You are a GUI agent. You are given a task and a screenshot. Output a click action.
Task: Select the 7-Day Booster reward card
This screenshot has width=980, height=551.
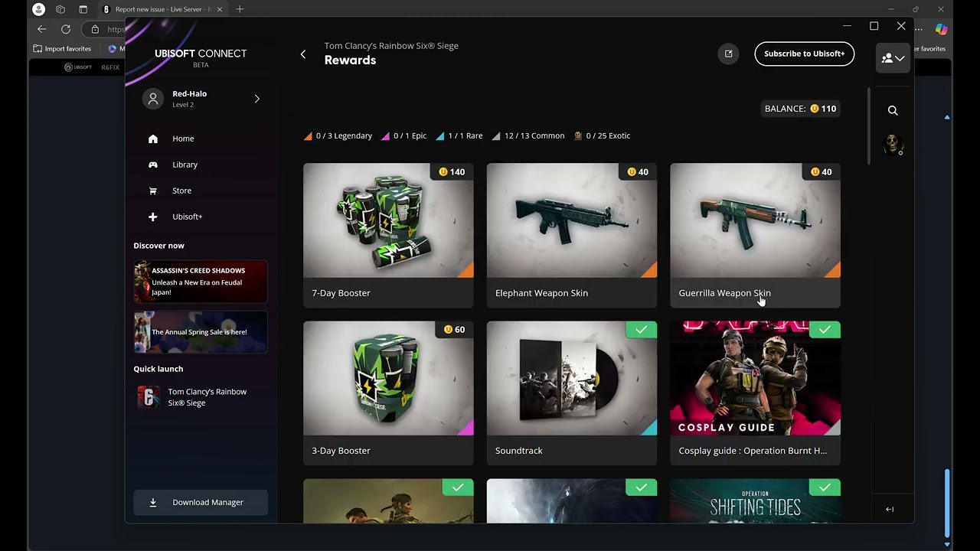388,236
